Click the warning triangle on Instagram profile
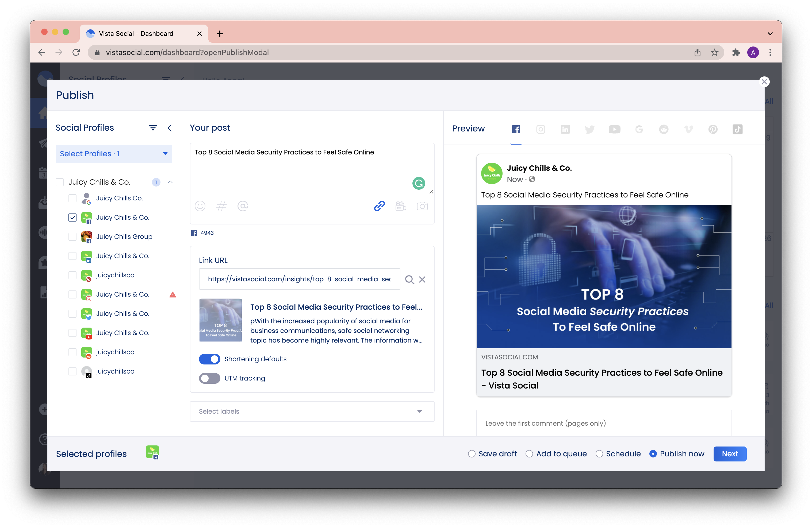The width and height of the screenshot is (812, 528). (x=173, y=294)
